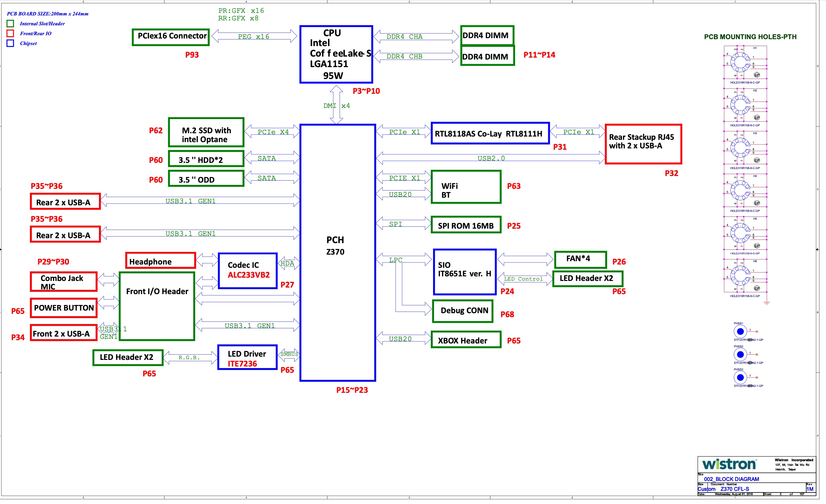This screenshot has width=826, height=504.
Task: Click the PR:GFX x16 annotation
Action: [241, 11]
